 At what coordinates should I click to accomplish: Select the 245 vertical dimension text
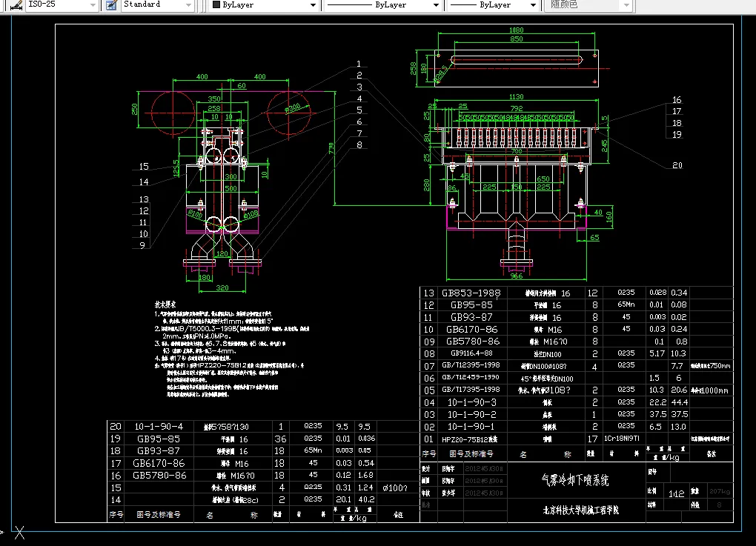pyautogui.click(x=605, y=145)
